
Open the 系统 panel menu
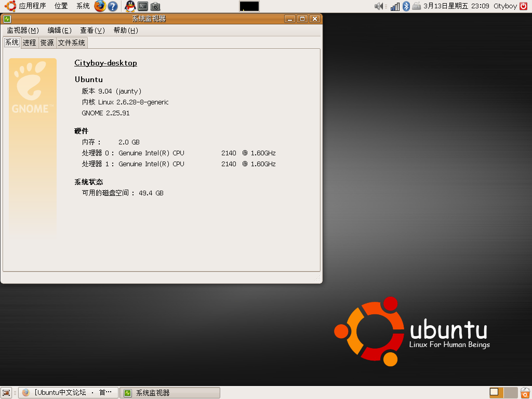coord(83,6)
